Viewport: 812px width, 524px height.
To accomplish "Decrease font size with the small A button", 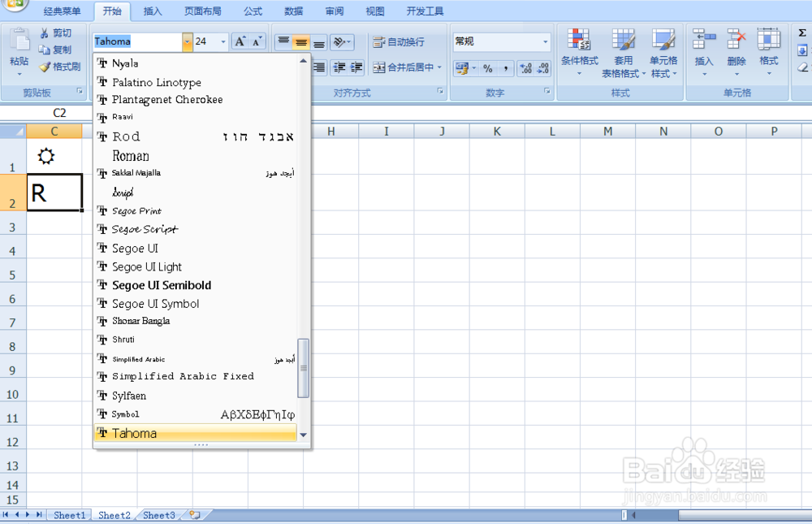I will pyautogui.click(x=257, y=41).
